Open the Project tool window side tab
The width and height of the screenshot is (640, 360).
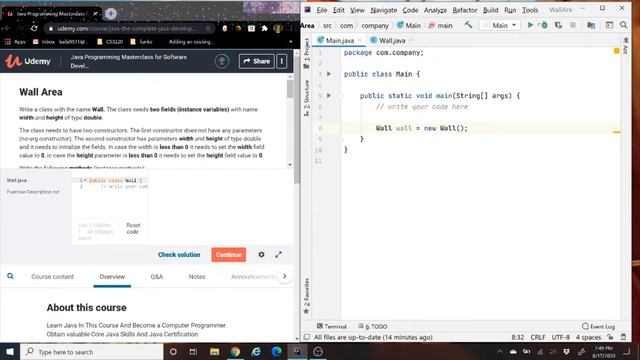pos(307,53)
